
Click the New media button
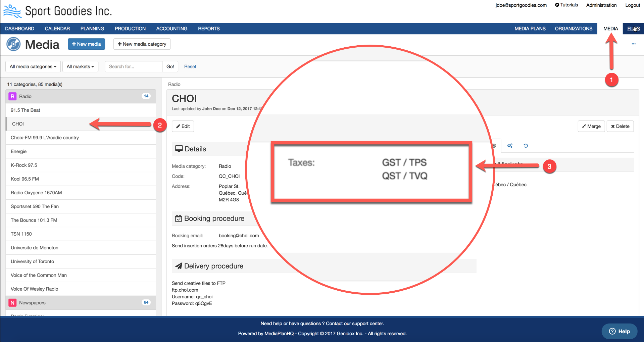coord(86,44)
